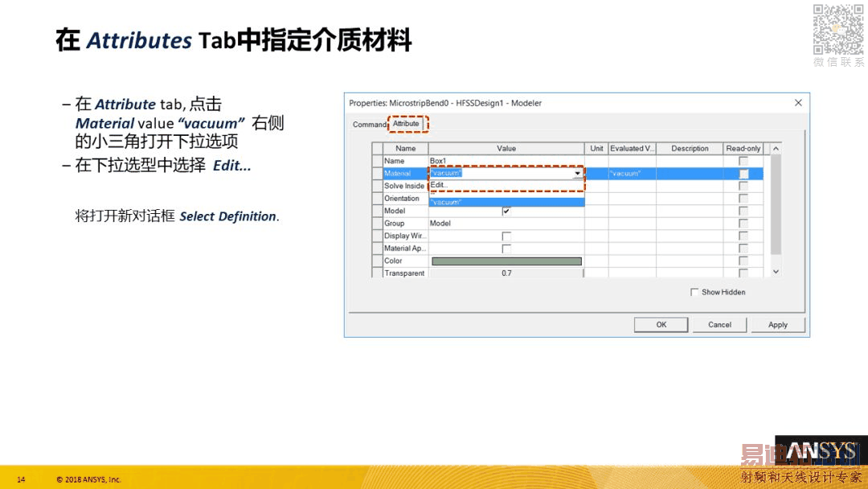Enable the Display Wireframe checkbox
Image resolution: width=868 pixels, height=489 pixels.
coord(506,236)
